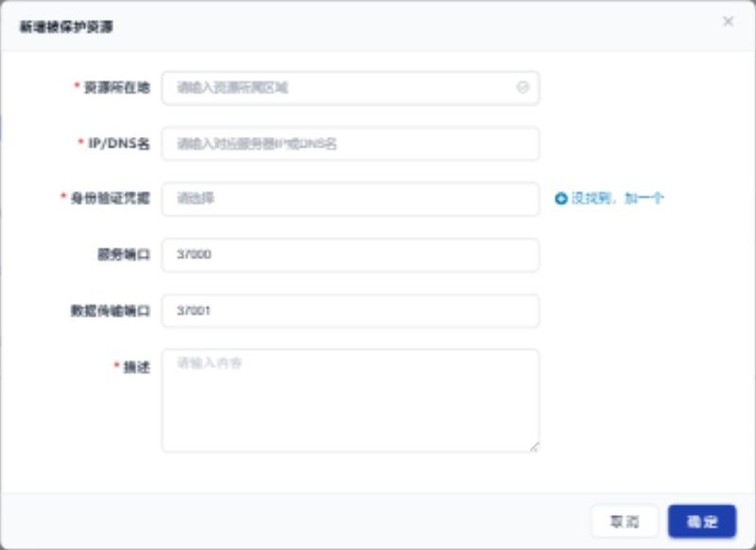Click the 服务端口 label text

point(124,254)
